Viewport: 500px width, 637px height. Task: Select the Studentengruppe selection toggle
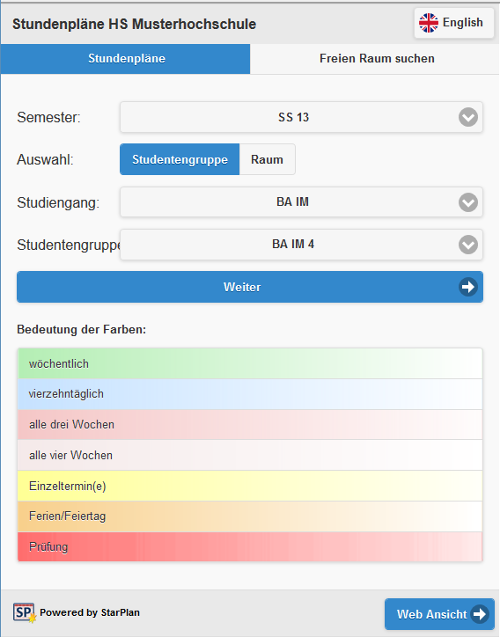(180, 159)
